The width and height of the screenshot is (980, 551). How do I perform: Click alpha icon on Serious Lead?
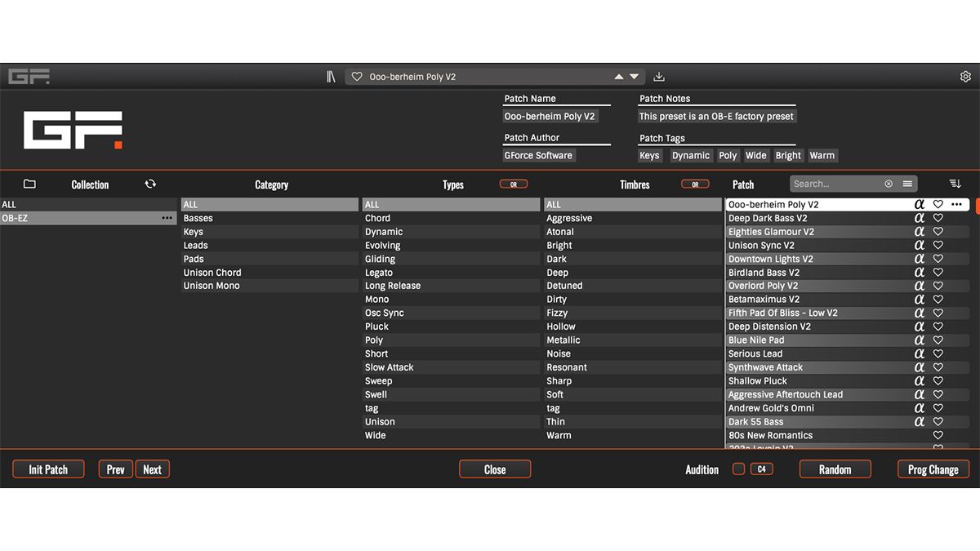[920, 353]
